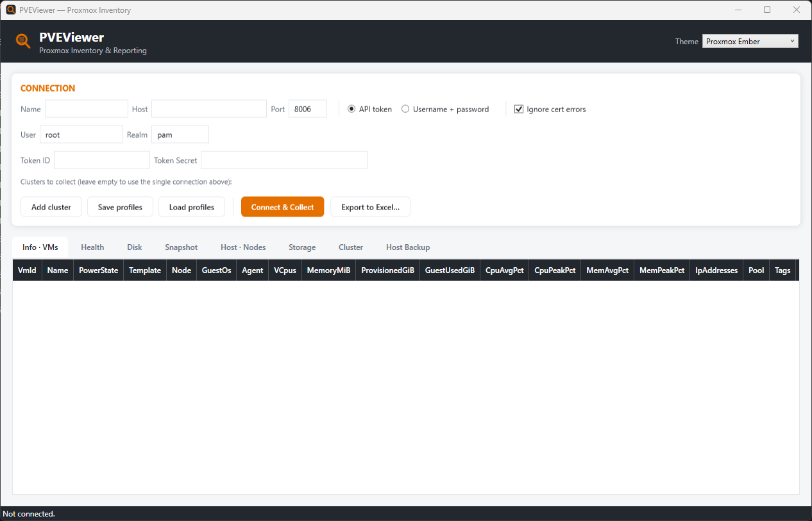The image size is (812, 521).
Task: Open the Host · Nodes tab
Action: (243, 247)
